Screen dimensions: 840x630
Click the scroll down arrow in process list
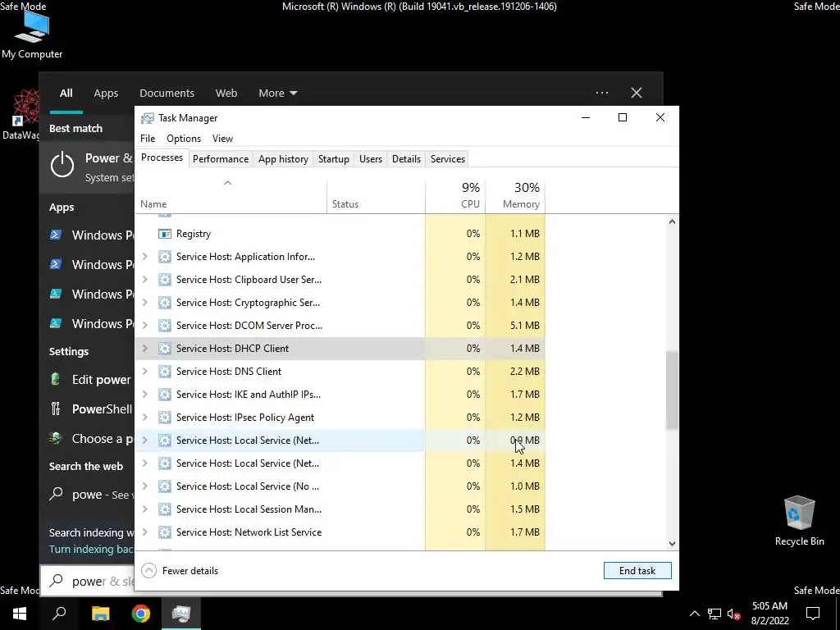pos(672,543)
